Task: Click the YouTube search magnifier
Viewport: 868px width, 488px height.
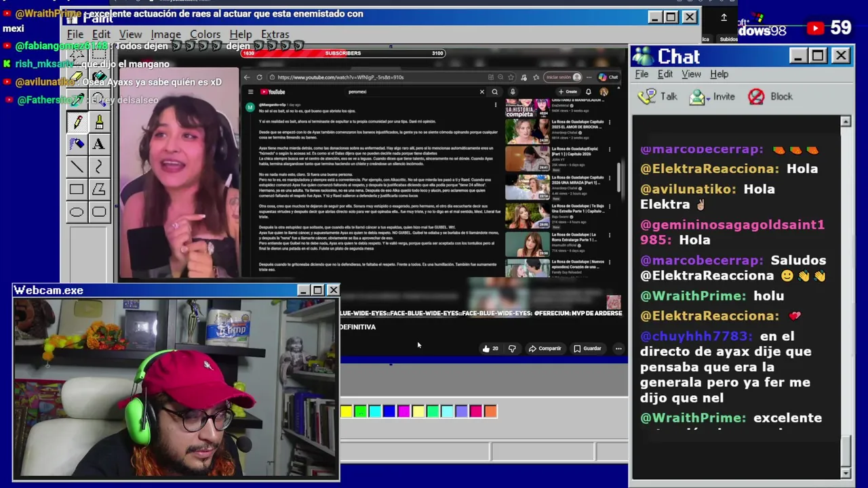Action: [x=494, y=91]
